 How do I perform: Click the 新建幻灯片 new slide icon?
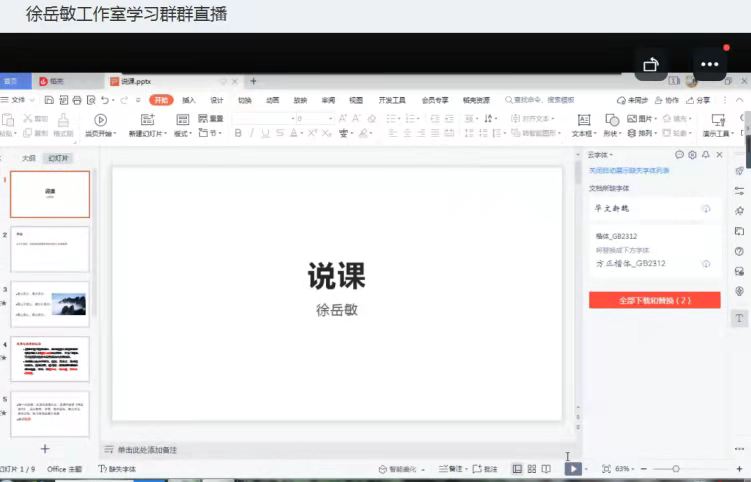[148, 120]
